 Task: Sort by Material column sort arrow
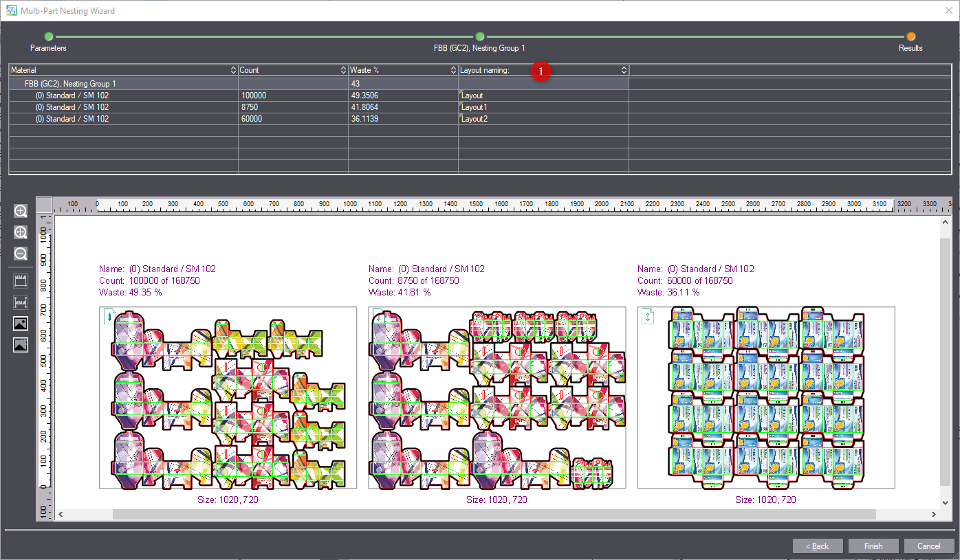click(x=233, y=70)
